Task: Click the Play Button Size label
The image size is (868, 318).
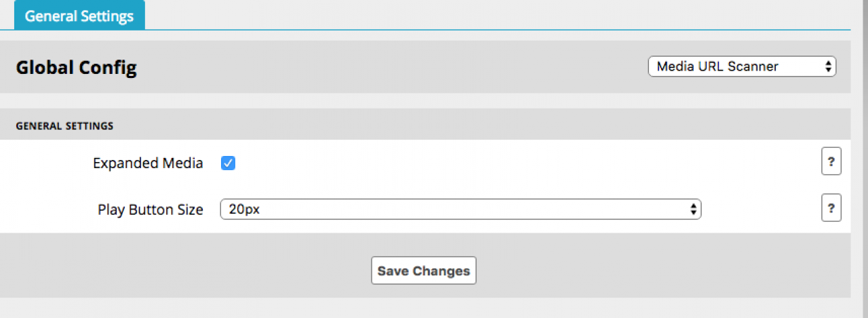Action: (151, 210)
